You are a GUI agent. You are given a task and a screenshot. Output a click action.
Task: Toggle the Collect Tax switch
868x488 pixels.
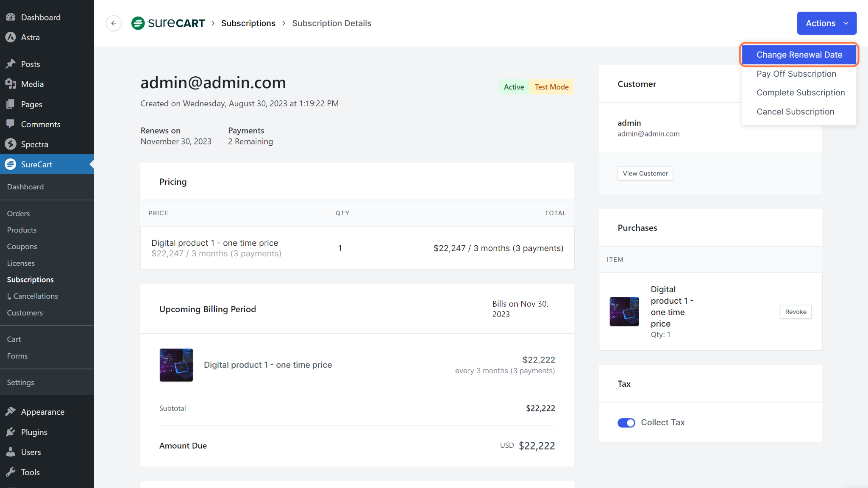point(626,423)
